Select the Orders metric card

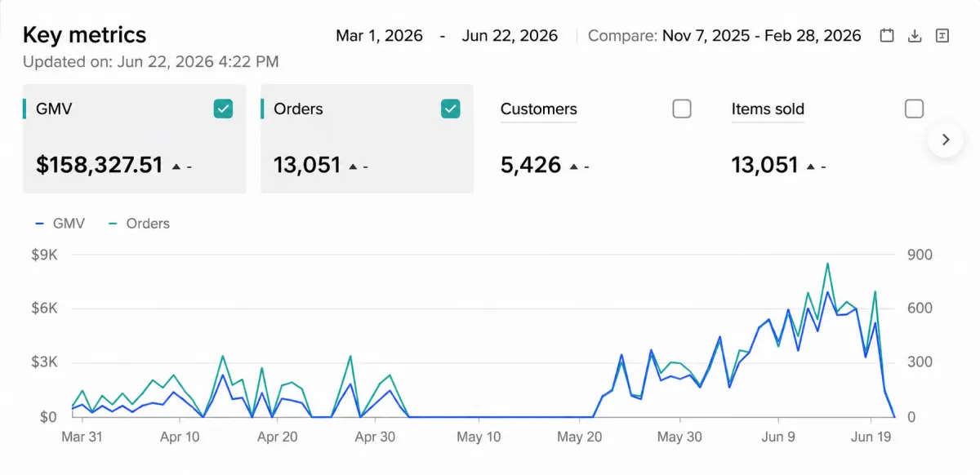point(367,139)
